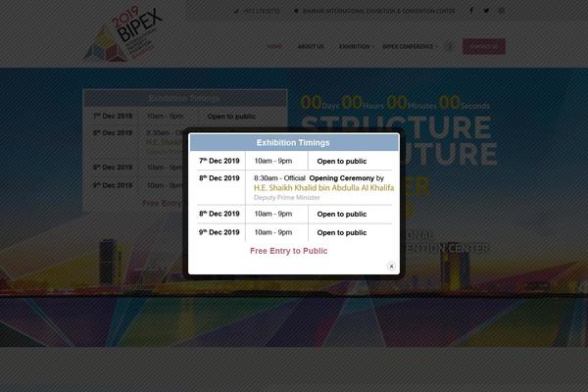
Task: Expand the BIPEX CONFERENCE dropdown menu
Action: point(410,46)
